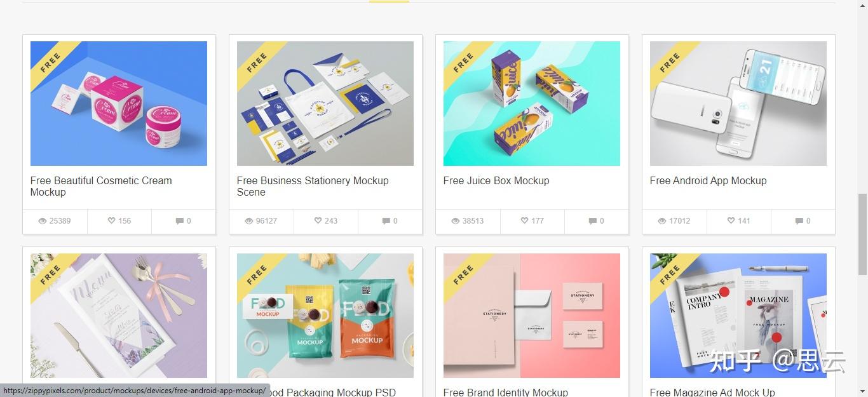Click comment icon under Android App Mockup
This screenshot has height=397, width=868.
799,221
